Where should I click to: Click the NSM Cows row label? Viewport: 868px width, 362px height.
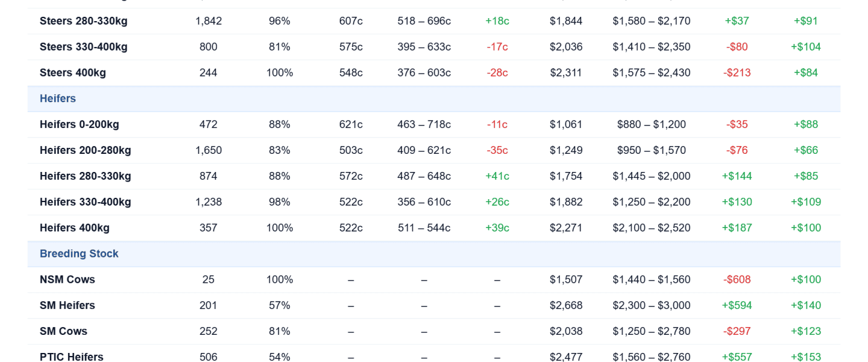(68, 280)
